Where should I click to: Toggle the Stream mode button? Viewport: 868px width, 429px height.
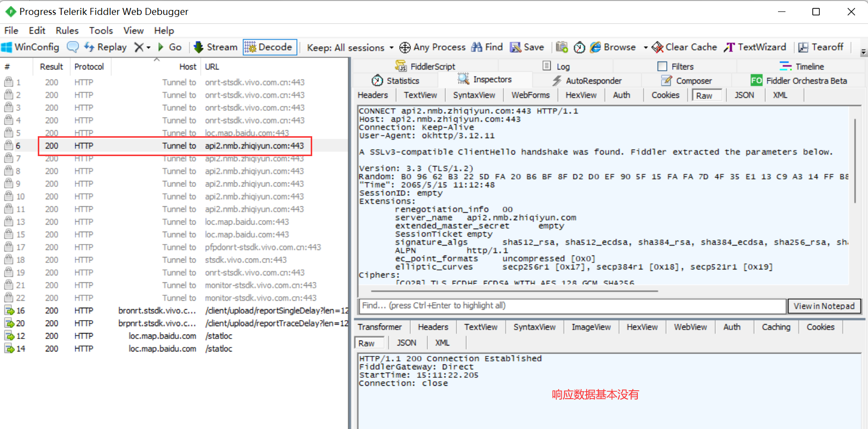[x=216, y=47]
